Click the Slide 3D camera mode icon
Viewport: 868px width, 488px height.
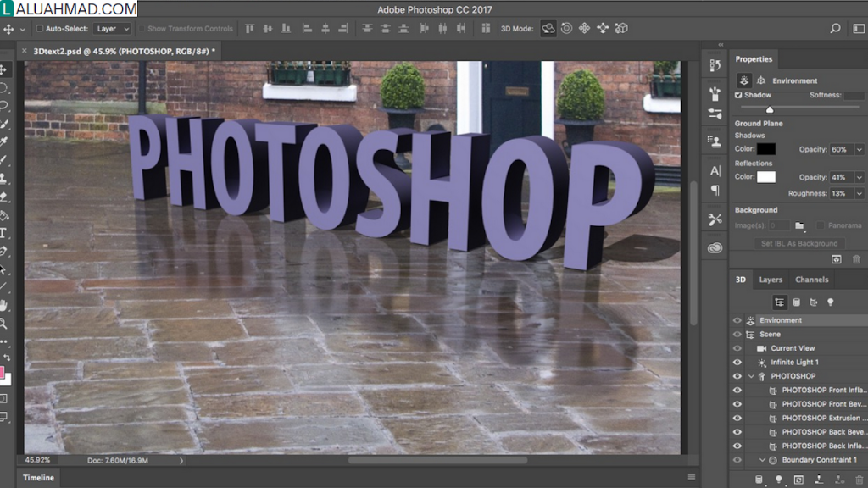[x=603, y=28]
